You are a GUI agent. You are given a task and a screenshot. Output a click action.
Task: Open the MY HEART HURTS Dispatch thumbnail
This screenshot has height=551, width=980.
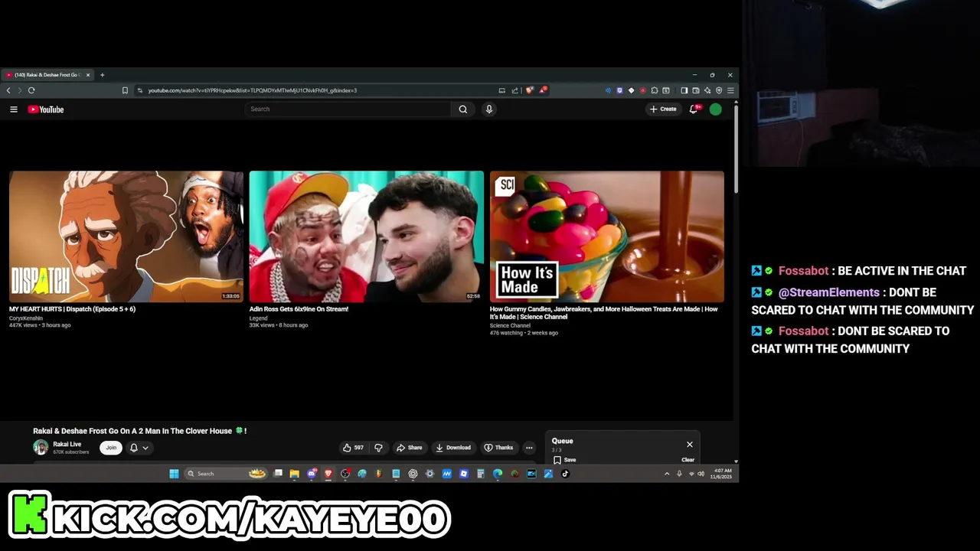point(126,236)
